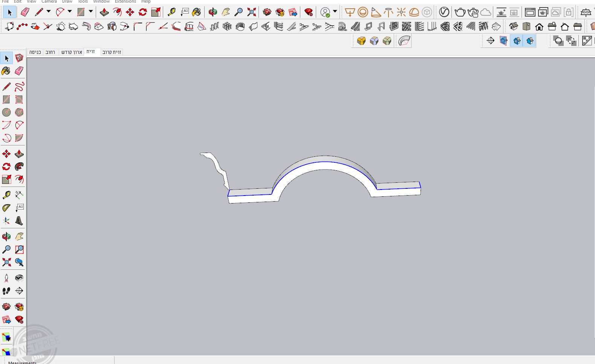Activate the 3 Point Arc tool

(6, 138)
